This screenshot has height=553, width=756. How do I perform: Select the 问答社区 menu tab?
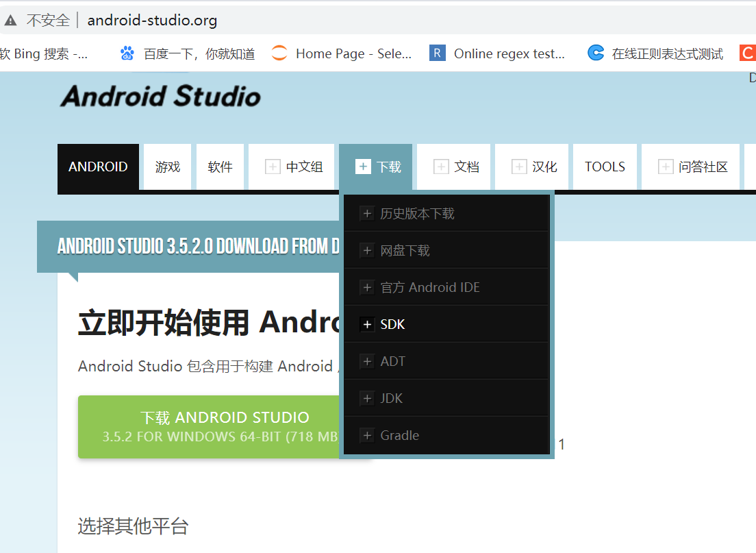click(x=690, y=167)
